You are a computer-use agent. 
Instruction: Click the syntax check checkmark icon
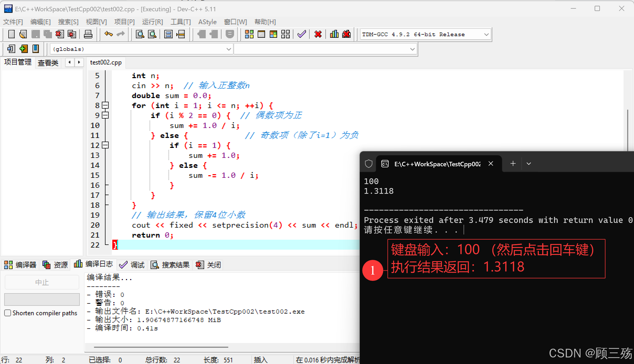302,34
